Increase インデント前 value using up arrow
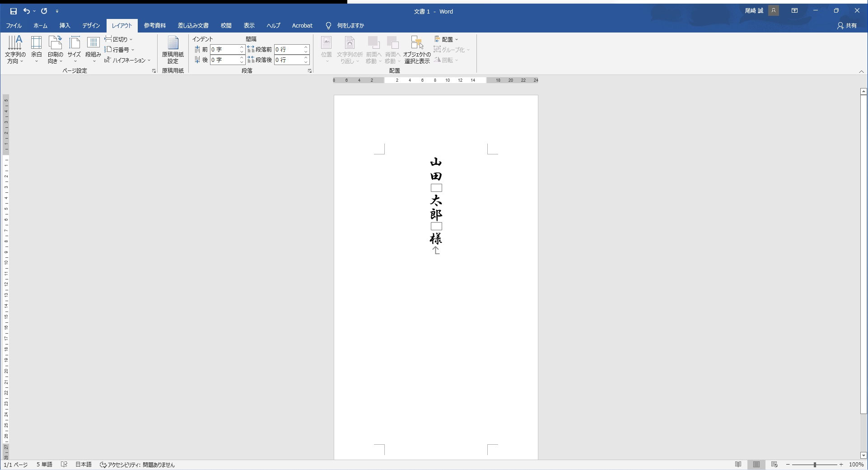 (241, 47)
